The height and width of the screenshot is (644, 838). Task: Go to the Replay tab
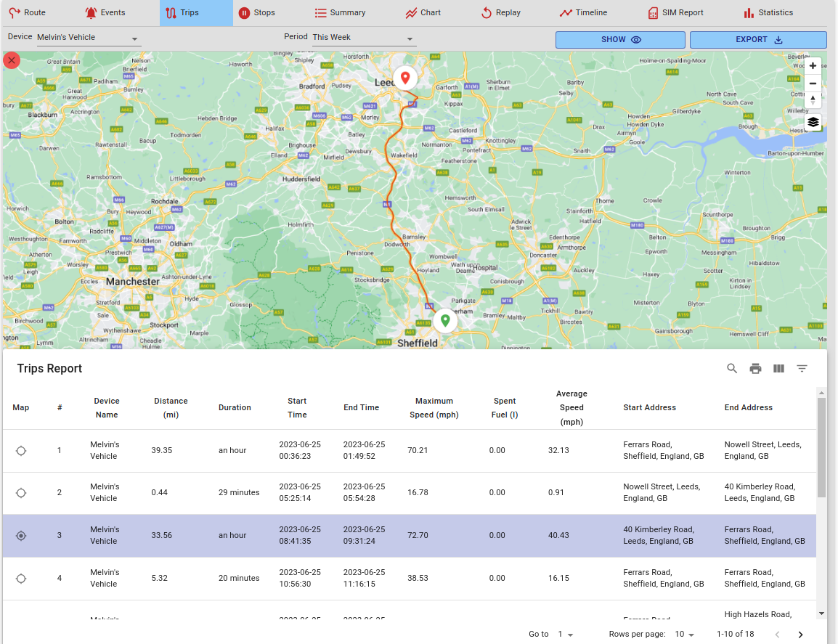[x=501, y=13]
